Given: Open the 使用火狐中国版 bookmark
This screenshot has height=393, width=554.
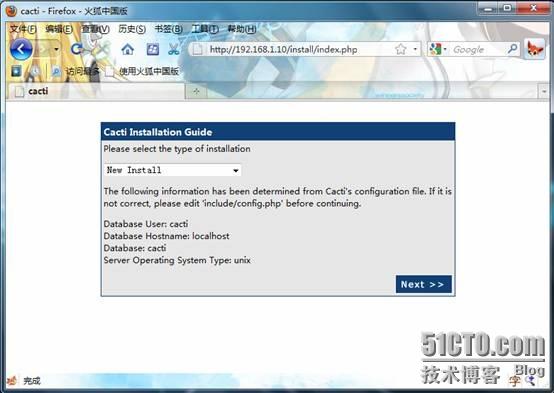Looking at the screenshot, I should click(149, 71).
